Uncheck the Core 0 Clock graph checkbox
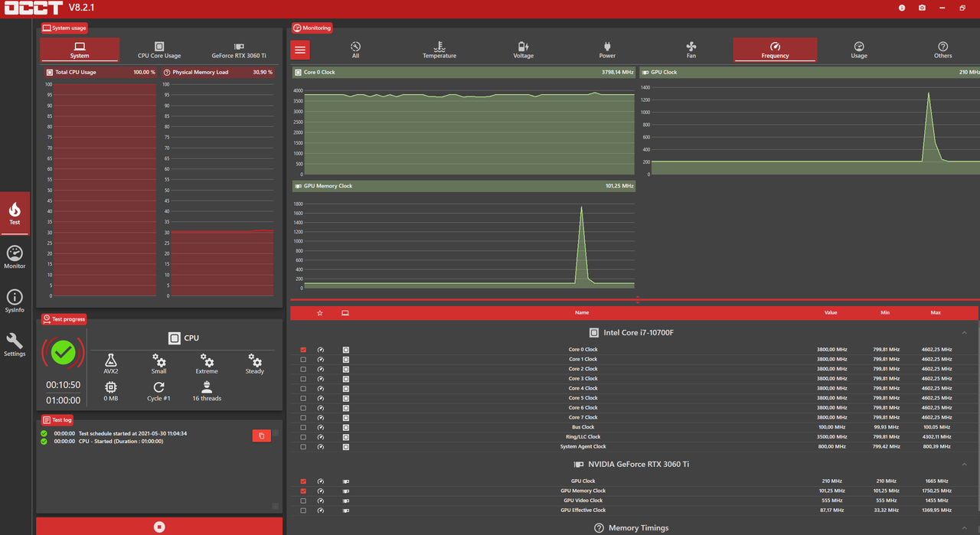 coord(303,350)
